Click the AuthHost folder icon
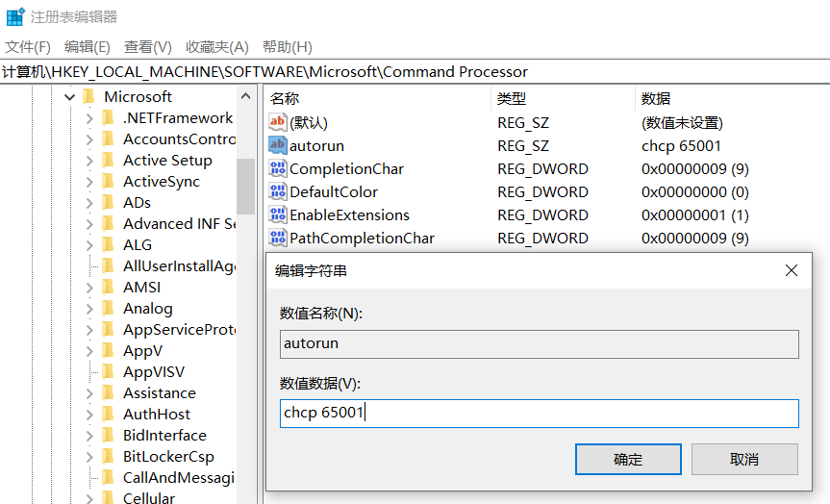 tap(108, 414)
